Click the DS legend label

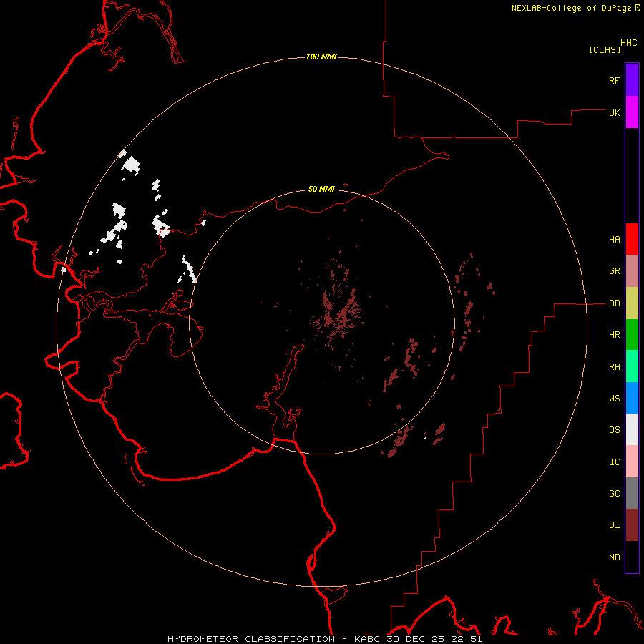tap(614, 430)
